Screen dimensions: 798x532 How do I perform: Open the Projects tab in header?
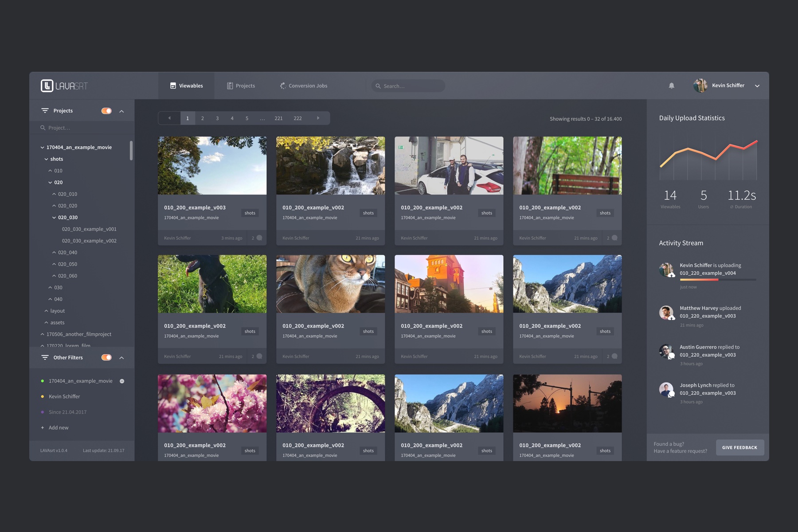pos(241,86)
